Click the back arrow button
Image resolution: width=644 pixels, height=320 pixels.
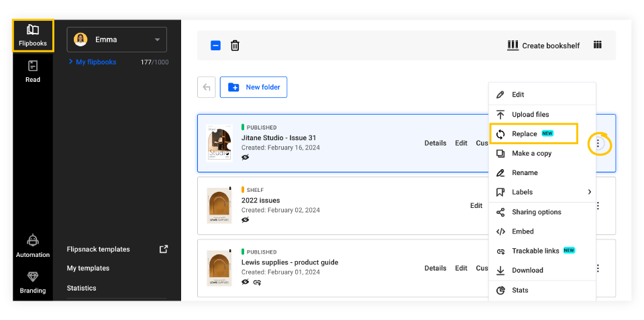(x=206, y=87)
